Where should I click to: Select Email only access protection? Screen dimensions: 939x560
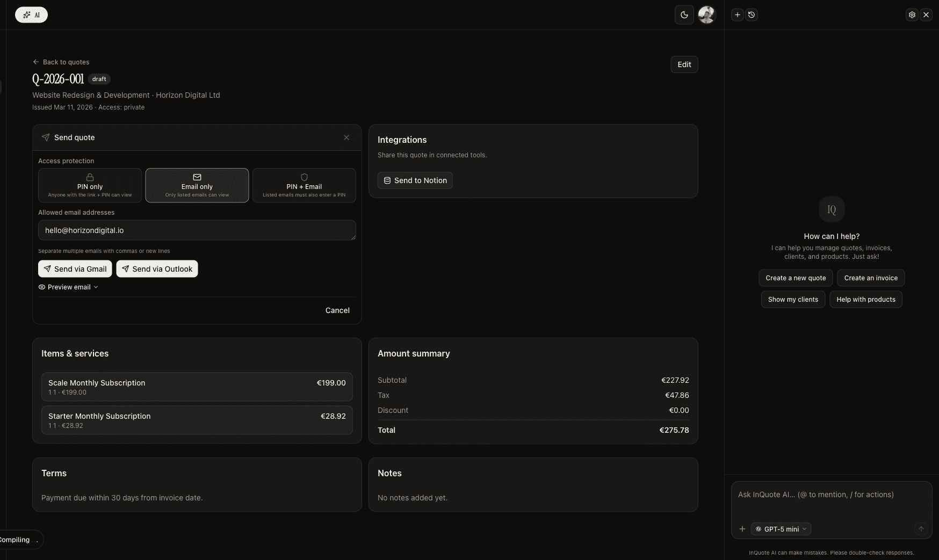click(197, 185)
